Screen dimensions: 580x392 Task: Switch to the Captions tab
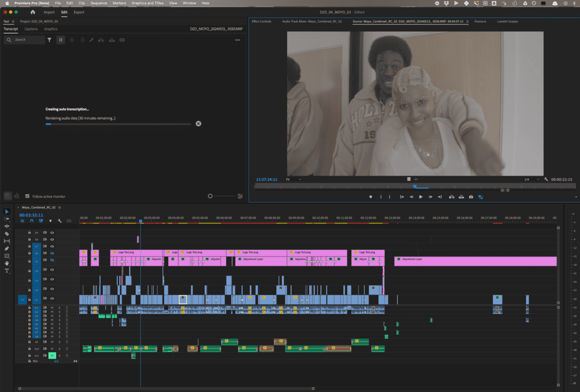[x=31, y=29]
